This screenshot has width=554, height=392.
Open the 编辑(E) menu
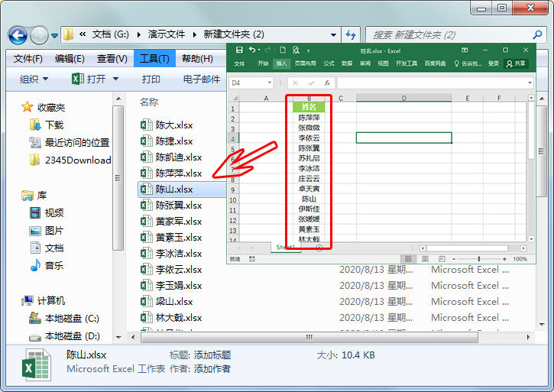(70, 59)
